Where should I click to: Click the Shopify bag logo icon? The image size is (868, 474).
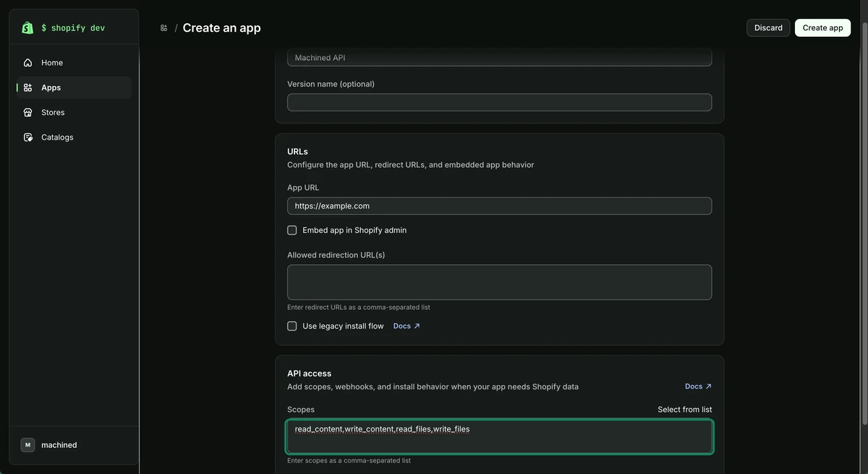(27, 27)
